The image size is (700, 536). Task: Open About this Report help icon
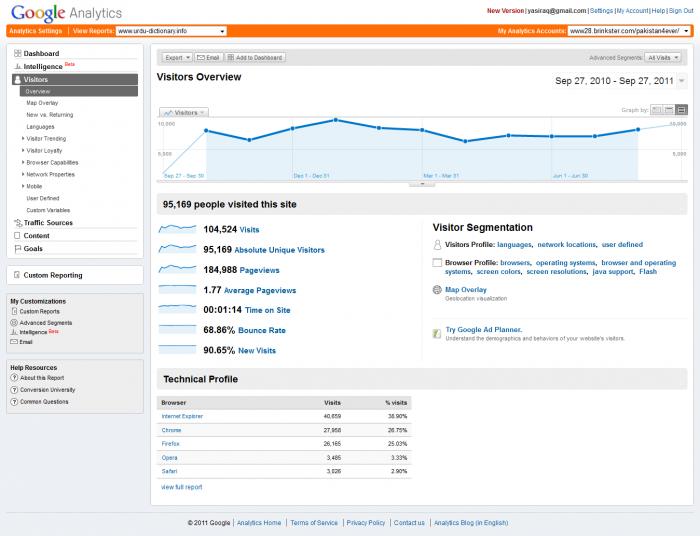[x=14, y=378]
